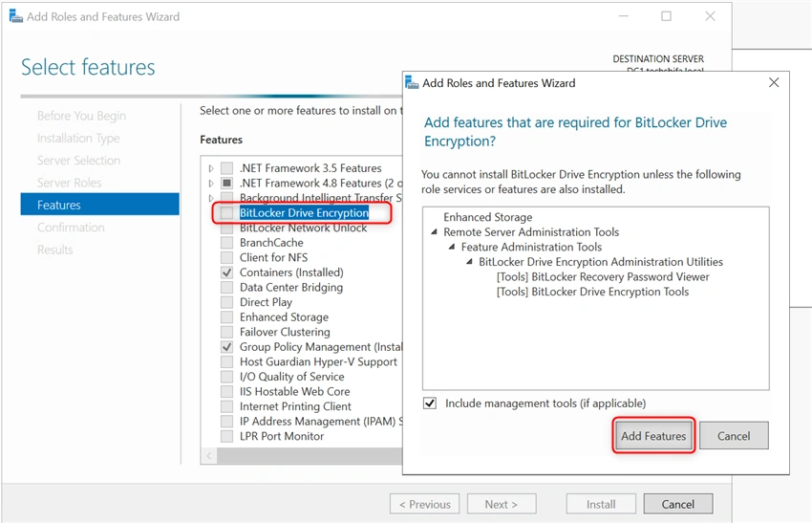Cancel the main wizard
The height and width of the screenshot is (523, 812).
tap(678, 504)
